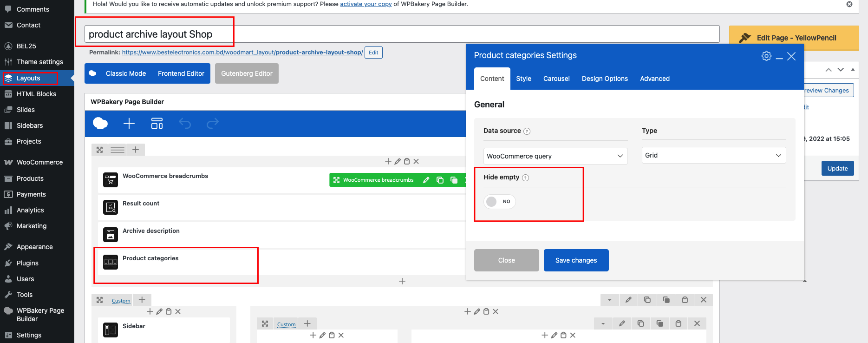Toggle the nested Custom row collapse arrow
The height and width of the screenshot is (343, 868).
(x=603, y=323)
